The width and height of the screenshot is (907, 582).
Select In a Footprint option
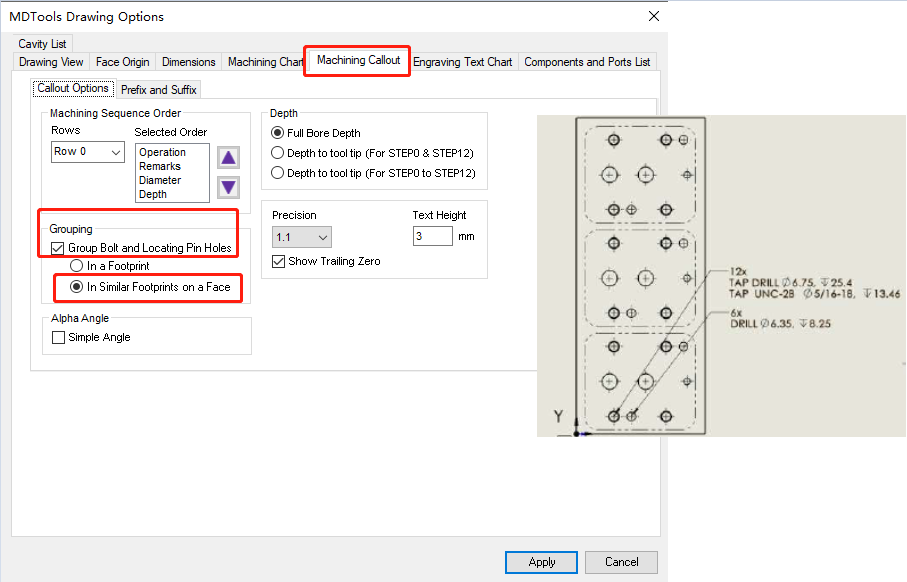pos(76,266)
